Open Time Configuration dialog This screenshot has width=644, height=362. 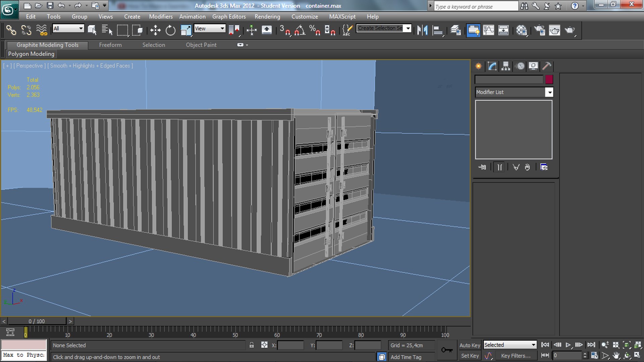point(594,355)
